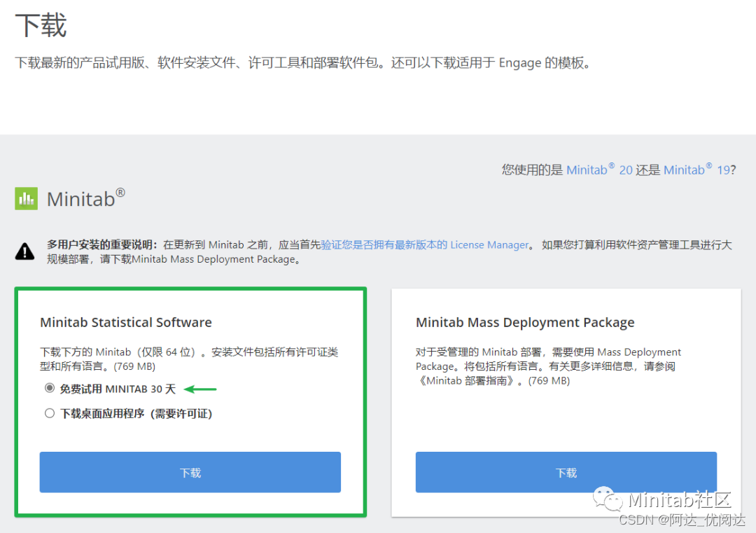Open the Minitab 19 link
The width and height of the screenshot is (756, 533).
pyautogui.click(x=696, y=169)
